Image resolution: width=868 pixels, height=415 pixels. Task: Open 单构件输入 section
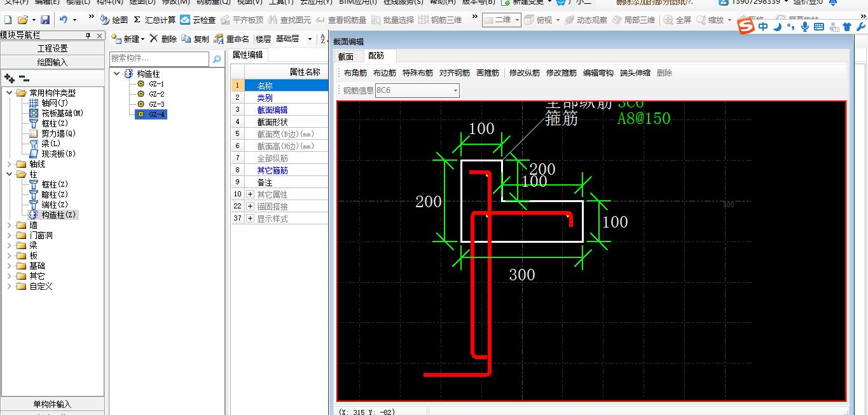pyautogui.click(x=52, y=404)
